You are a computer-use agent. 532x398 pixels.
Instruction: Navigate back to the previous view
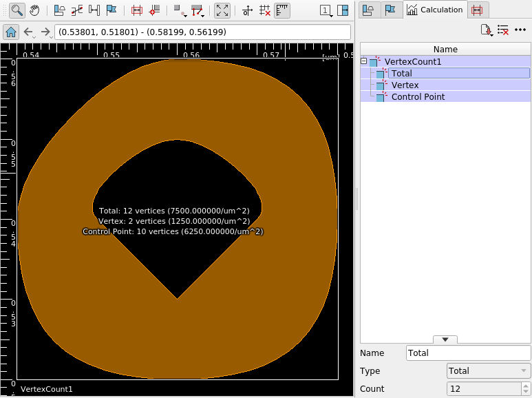tap(29, 32)
